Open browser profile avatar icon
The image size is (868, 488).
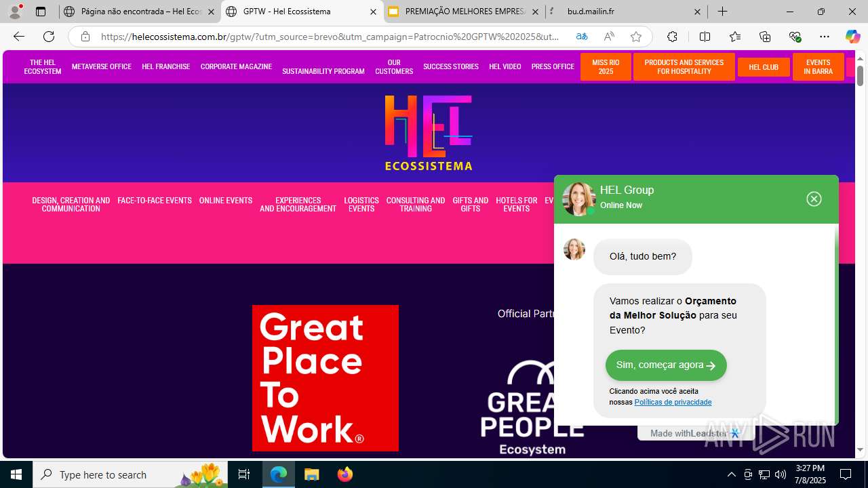pos(15,12)
